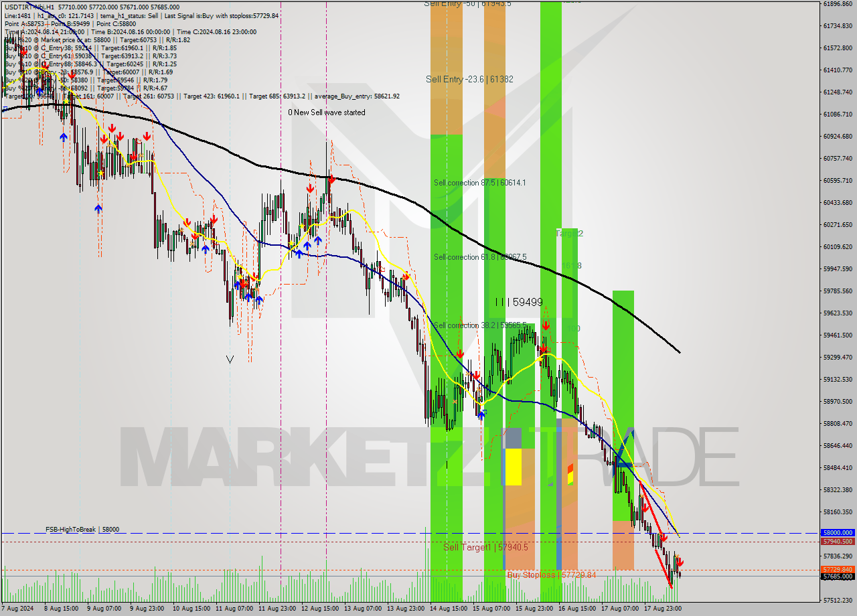Click the 'Buy Stoploss | 57729.84' label
The image size is (857, 616).
[x=551, y=574]
